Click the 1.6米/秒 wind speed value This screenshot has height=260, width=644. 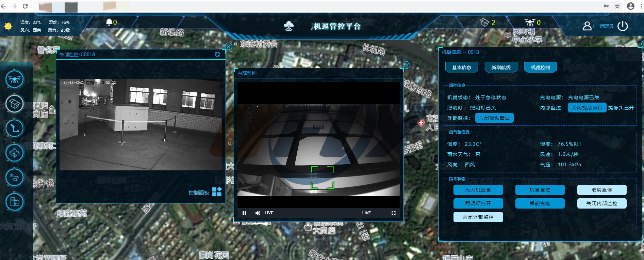(568, 154)
